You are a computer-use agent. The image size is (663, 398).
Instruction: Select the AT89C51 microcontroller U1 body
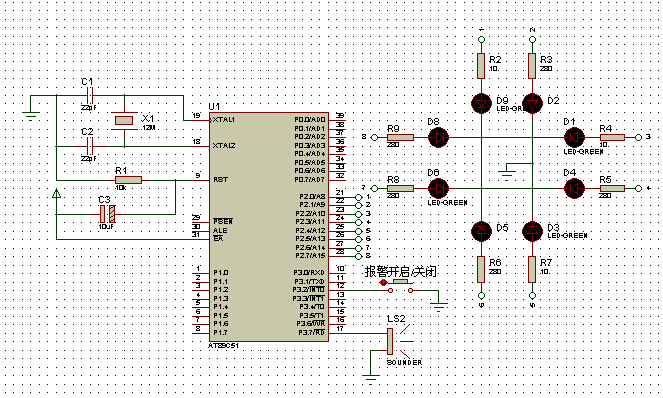[x=269, y=227]
